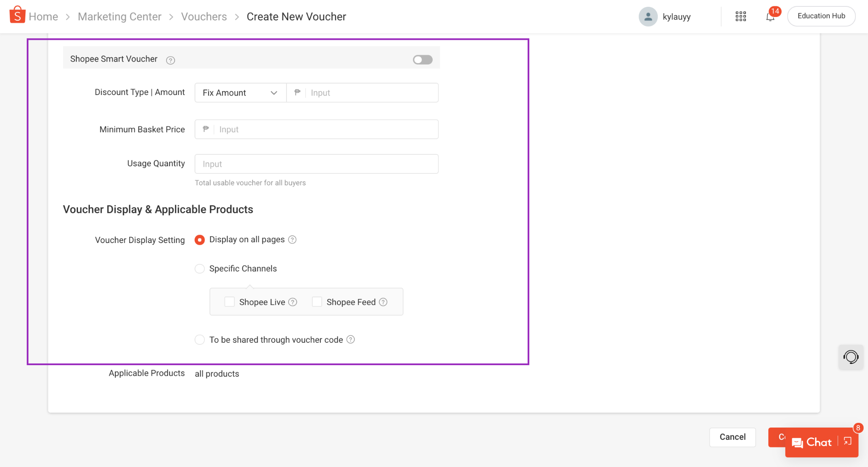The height and width of the screenshot is (467, 868).
Task: Go to Marketing Center breadcrumb
Action: 120,17
